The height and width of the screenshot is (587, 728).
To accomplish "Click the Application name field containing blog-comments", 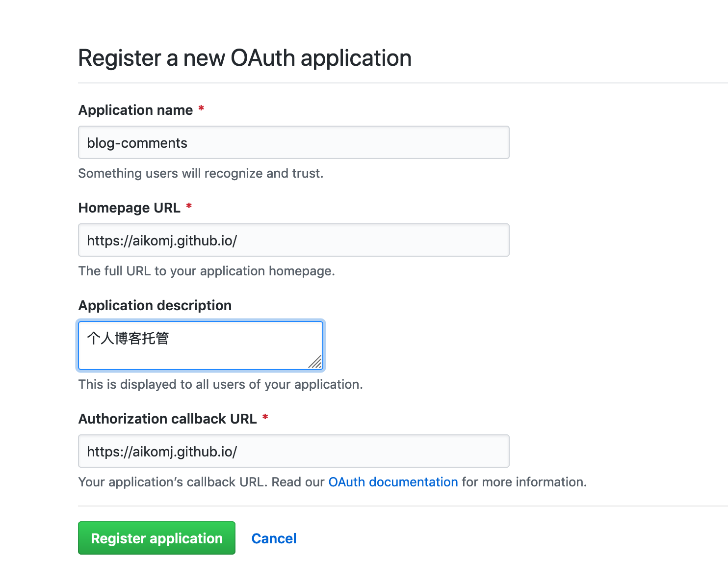I will point(294,142).
